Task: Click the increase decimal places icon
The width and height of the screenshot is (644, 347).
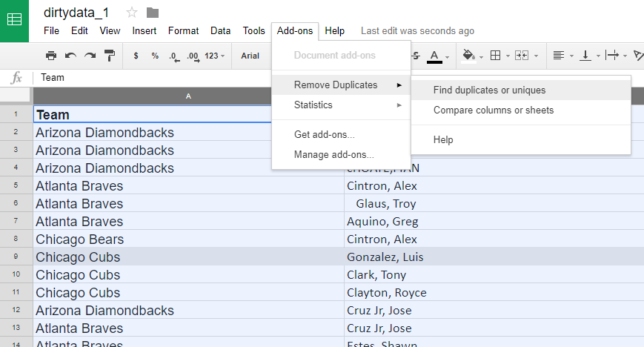Action: click(x=193, y=56)
